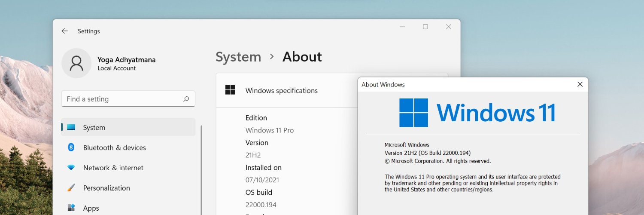Screen dimensions: 644x215
Task: Close the About Windows dialog
Action: 580,84
